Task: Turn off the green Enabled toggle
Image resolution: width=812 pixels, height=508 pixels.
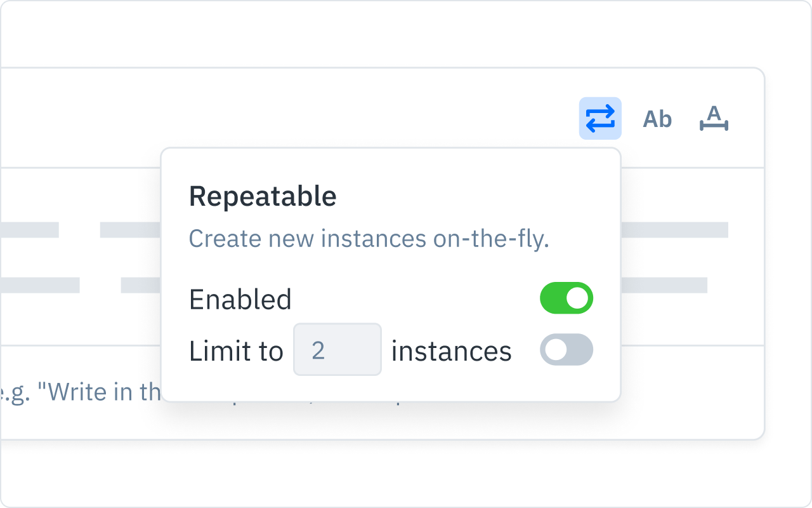Action: click(x=566, y=298)
